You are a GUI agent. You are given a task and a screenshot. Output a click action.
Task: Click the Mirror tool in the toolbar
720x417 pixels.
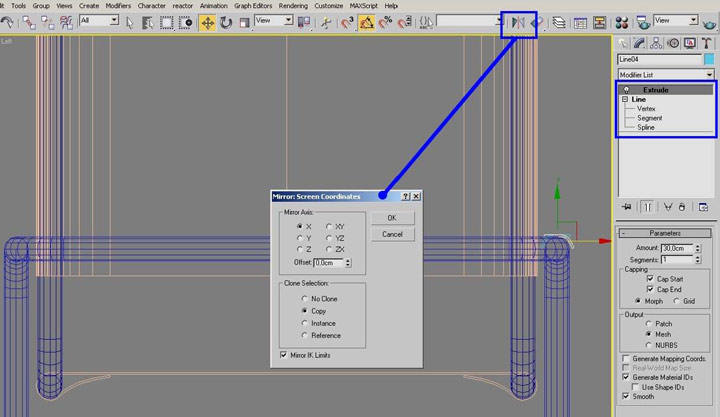(517, 21)
